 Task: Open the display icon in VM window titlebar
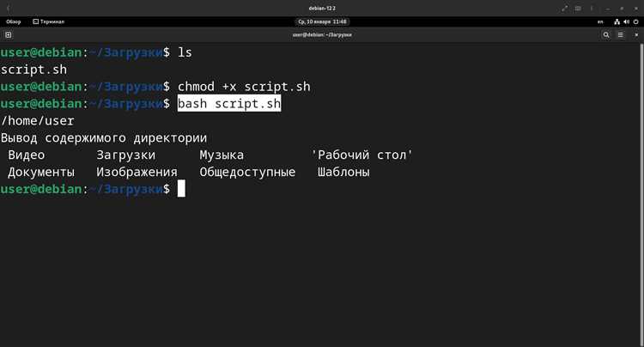point(578,9)
